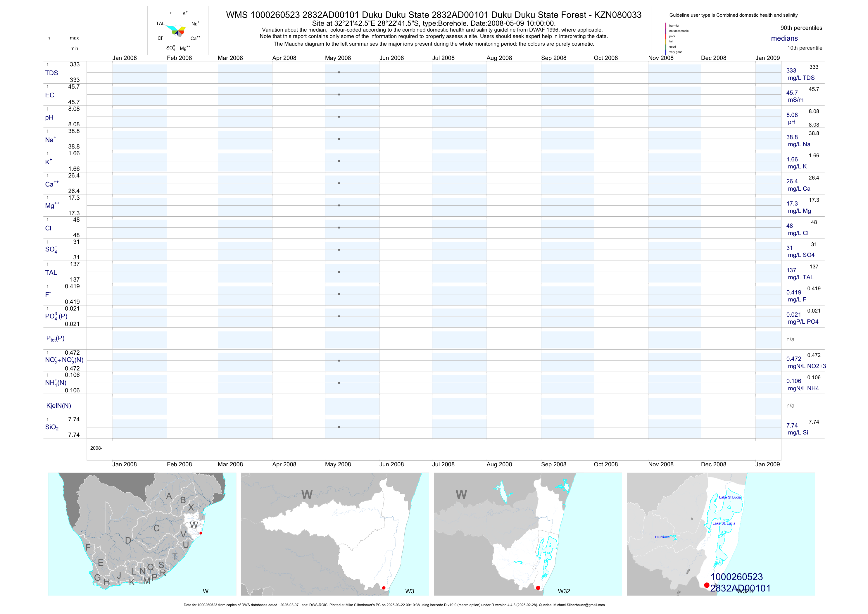Click the red site marker on South Africa map
The image size is (868, 614).
coord(201,533)
